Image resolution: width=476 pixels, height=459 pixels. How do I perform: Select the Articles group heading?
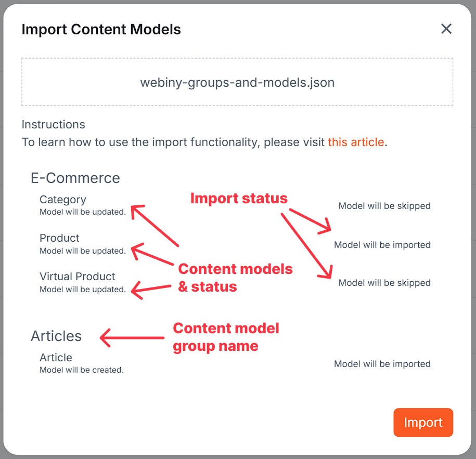click(56, 336)
